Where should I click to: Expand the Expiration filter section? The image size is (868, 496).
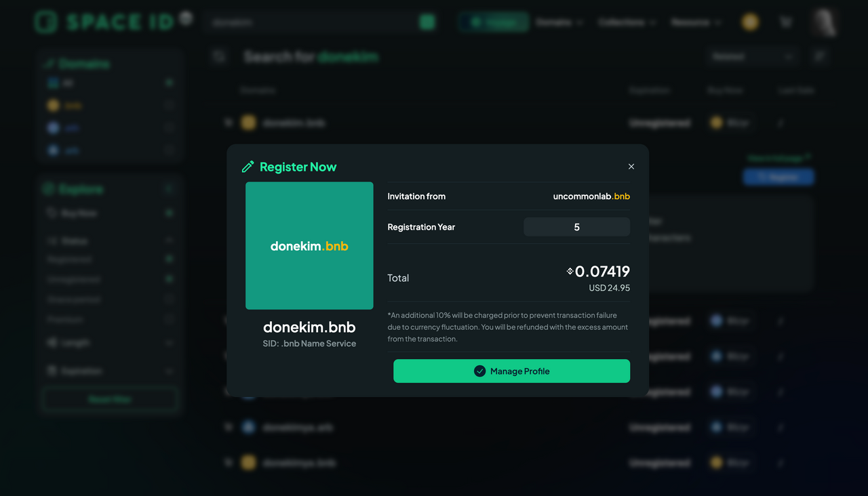pyautogui.click(x=170, y=371)
